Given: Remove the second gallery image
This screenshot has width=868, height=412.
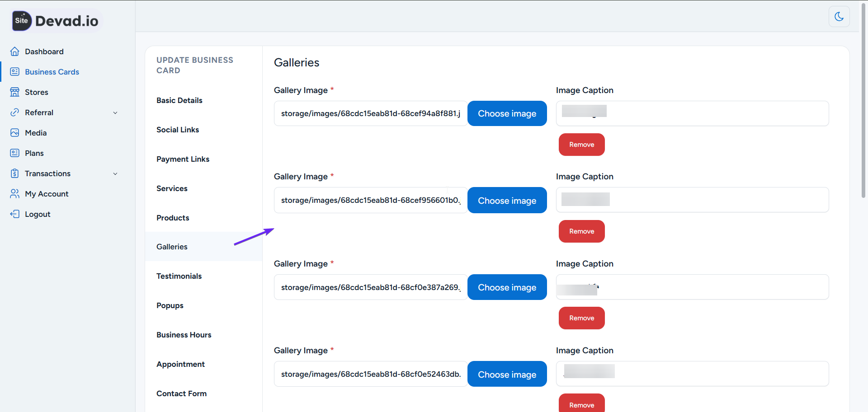Looking at the screenshot, I should (x=581, y=231).
